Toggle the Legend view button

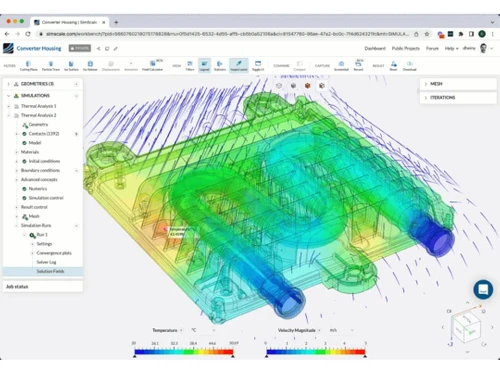point(204,65)
